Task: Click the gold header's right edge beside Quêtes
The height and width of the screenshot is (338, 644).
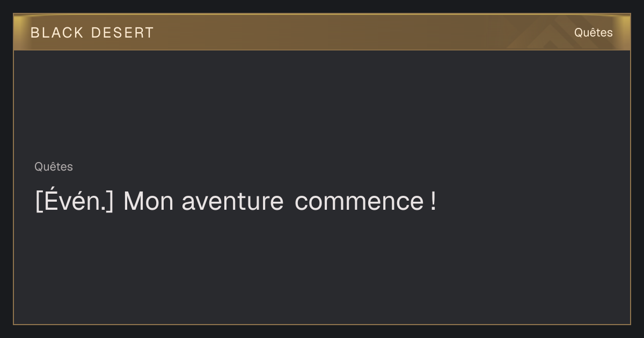Action: point(621,32)
